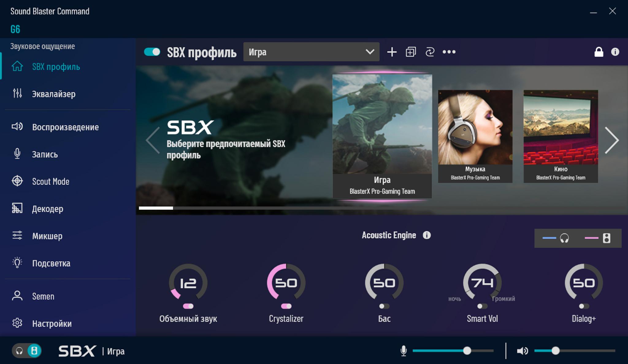Screen dimensions: 628x364
Task: Mute output via bottom speaker icon
Action: (522, 351)
